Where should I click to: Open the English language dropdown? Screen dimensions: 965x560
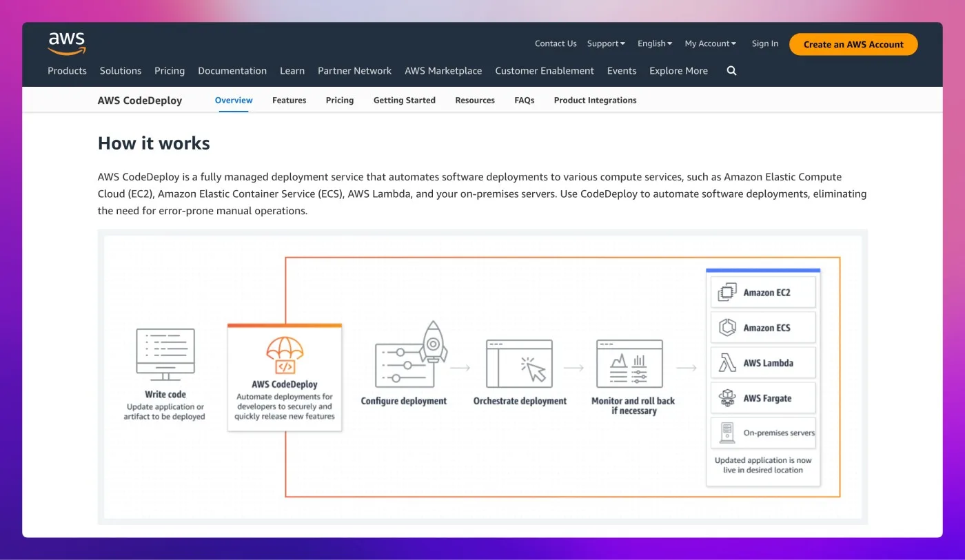(x=655, y=43)
